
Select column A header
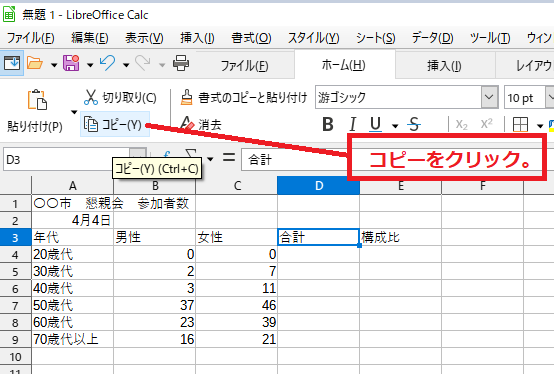[72, 185]
